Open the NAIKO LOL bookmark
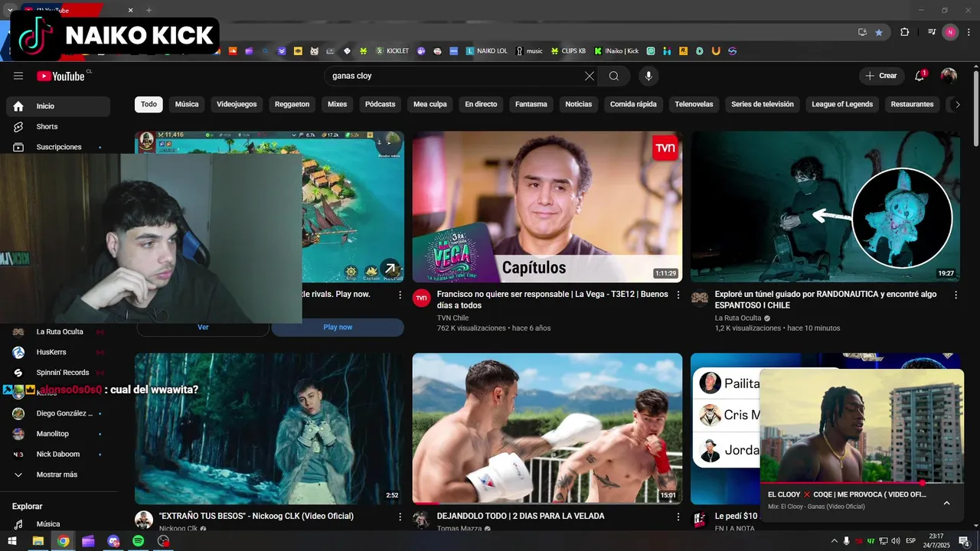Viewport: 980px width, 551px height. pyautogui.click(x=486, y=51)
